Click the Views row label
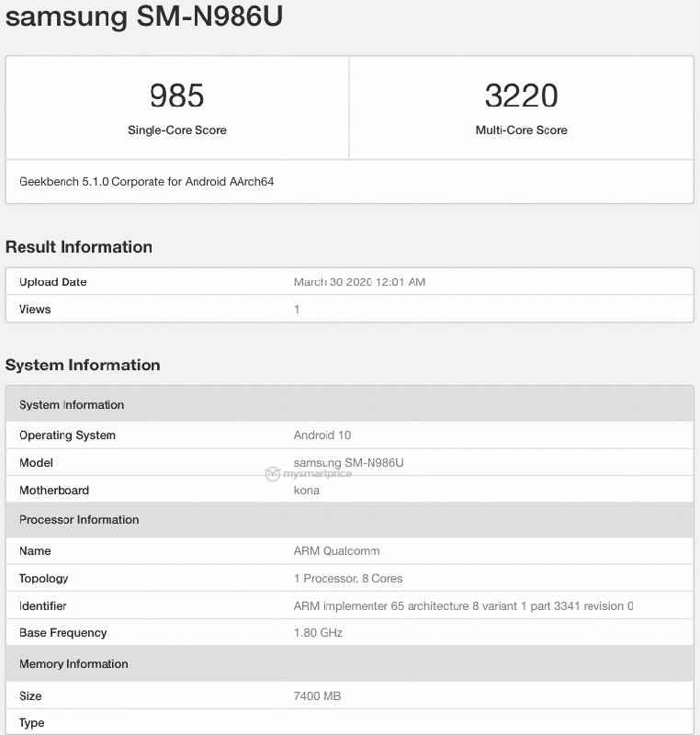 tap(35, 310)
